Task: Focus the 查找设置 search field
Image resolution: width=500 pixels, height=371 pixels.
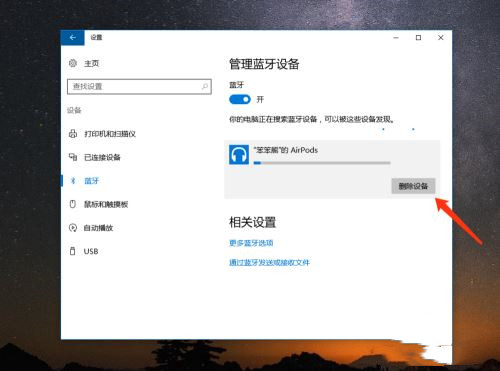Action: pos(139,87)
